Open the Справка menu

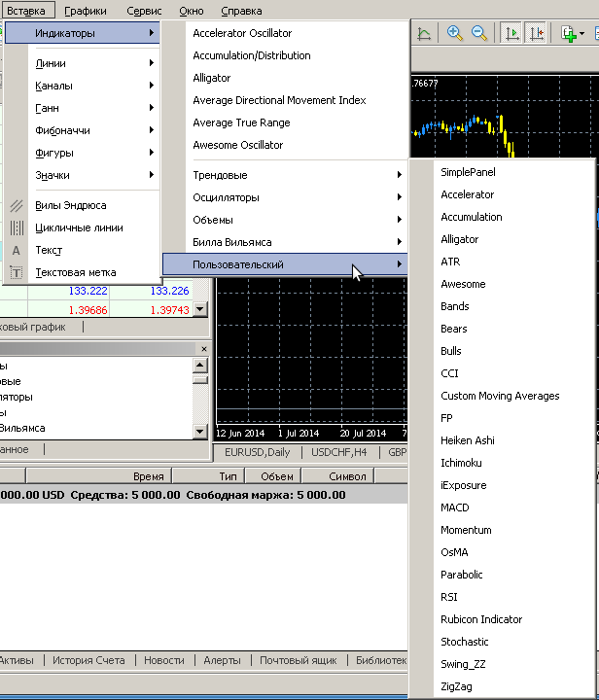pos(241,11)
